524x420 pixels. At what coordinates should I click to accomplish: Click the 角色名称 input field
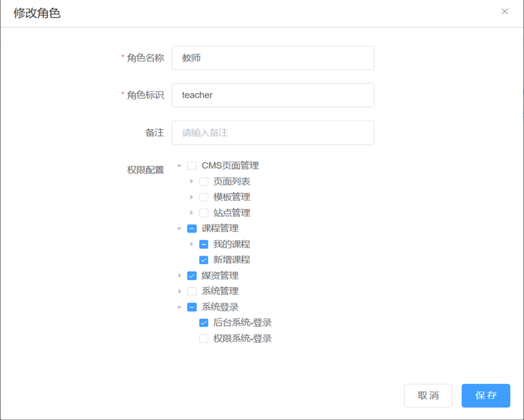coord(272,58)
